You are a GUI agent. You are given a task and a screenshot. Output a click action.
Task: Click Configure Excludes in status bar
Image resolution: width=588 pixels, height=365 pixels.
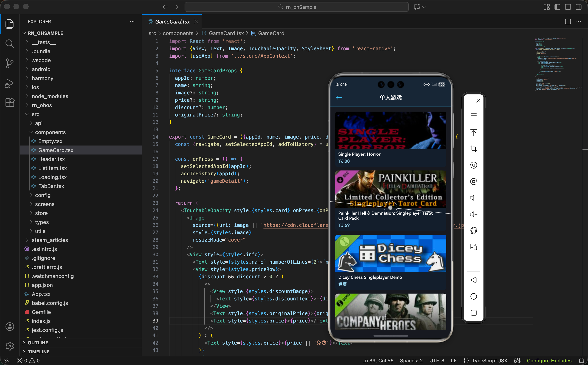click(x=549, y=361)
